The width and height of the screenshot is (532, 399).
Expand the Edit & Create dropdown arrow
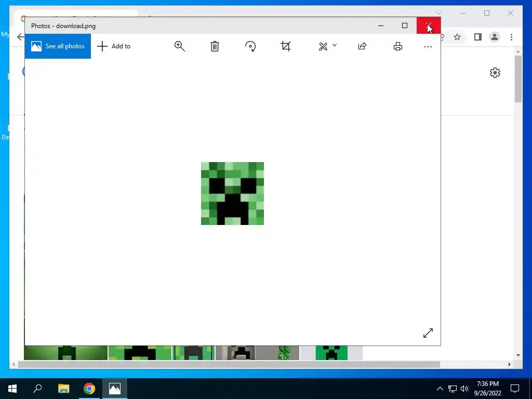[335, 45]
